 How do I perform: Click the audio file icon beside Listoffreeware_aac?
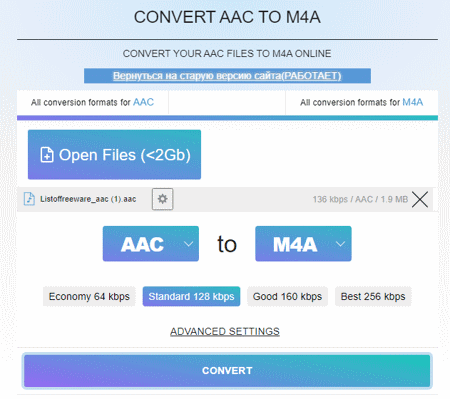pos(29,199)
